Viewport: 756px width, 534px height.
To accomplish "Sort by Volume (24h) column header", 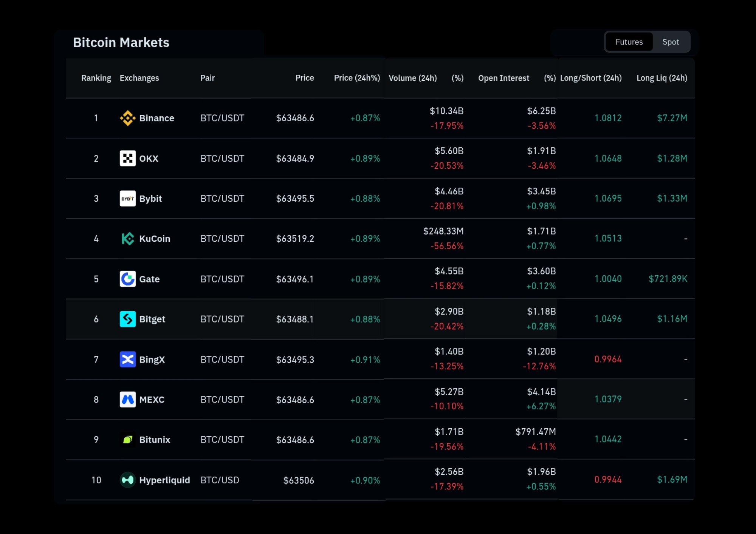I will tap(413, 78).
